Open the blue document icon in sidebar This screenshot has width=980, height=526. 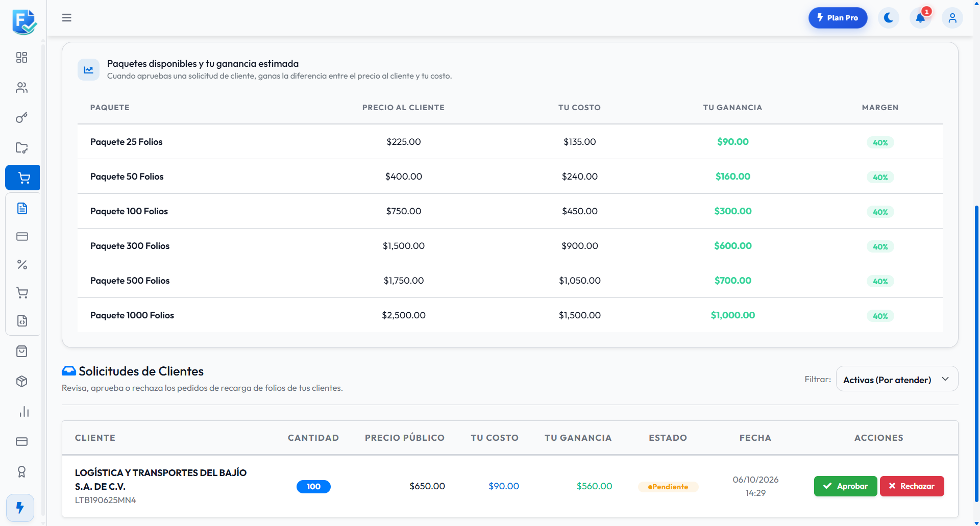click(22, 208)
